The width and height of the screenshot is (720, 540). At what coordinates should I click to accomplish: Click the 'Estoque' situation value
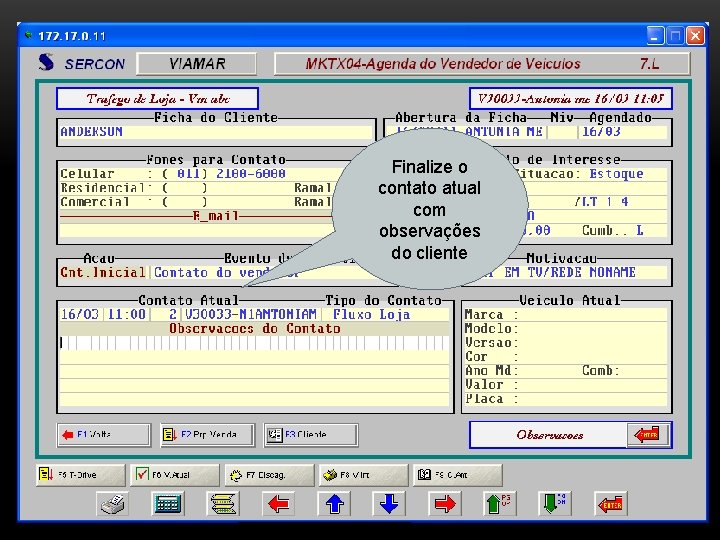[x=616, y=174]
